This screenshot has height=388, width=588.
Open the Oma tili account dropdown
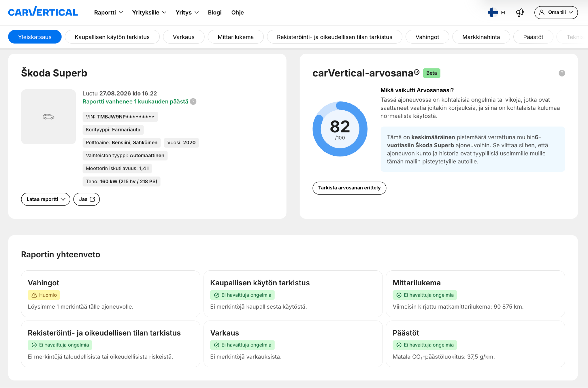point(556,12)
